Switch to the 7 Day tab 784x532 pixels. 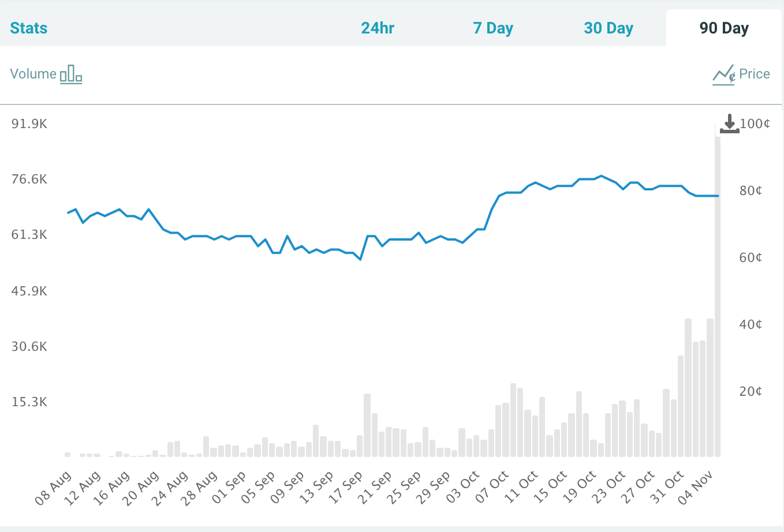pyautogui.click(x=493, y=28)
